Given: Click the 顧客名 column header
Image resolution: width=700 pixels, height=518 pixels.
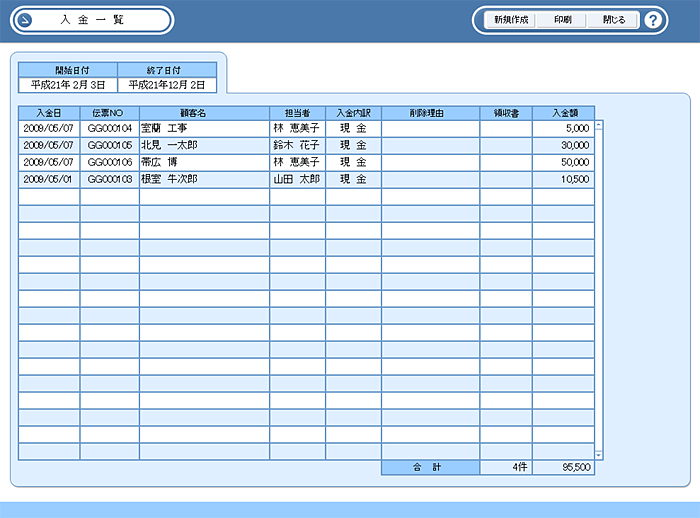Looking at the screenshot, I should coord(204,113).
